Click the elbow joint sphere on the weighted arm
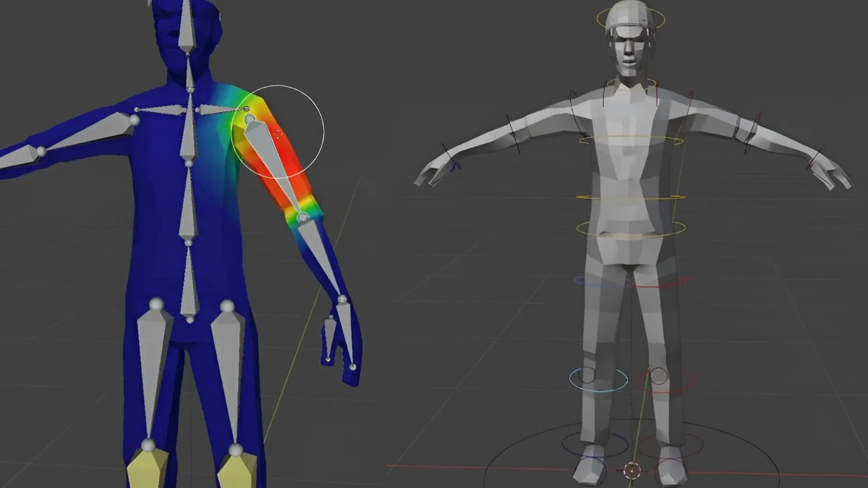The height and width of the screenshot is (488, 868). 303,216
